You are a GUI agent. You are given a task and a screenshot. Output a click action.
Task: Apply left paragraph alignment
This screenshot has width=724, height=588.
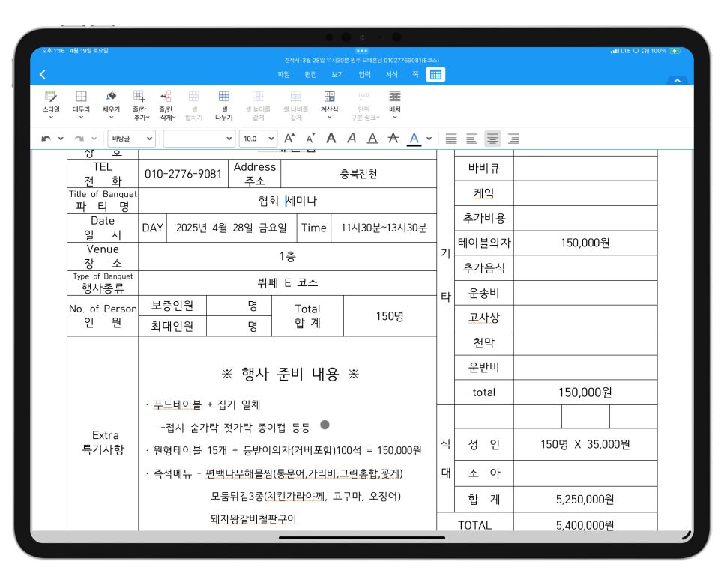(472, 139)
